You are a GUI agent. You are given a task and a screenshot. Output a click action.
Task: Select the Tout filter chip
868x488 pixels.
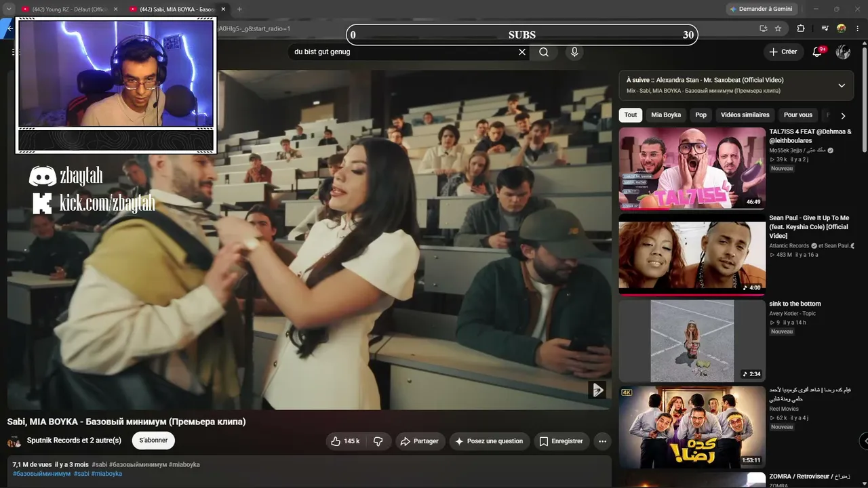[631, 115]
